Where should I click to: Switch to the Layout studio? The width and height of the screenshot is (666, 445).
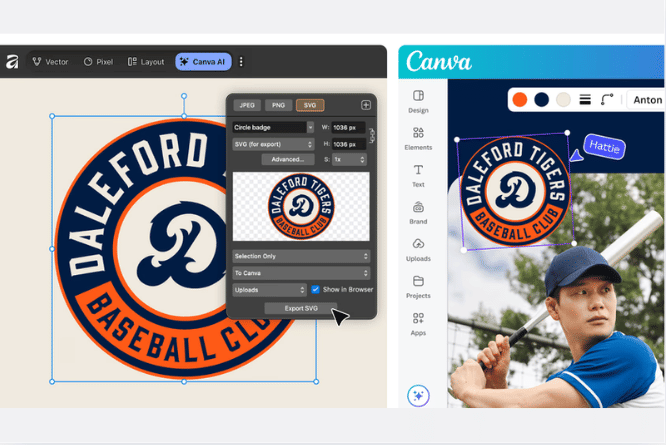pyautogui.click(x=146, y=62)
